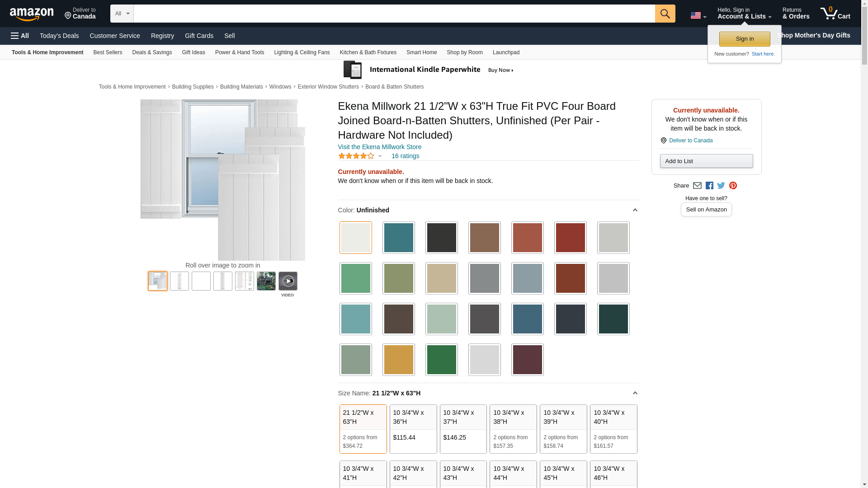Image resolution: width=868 pixels, height=488 pixels.
Task: Visit the Ekena Millwork Store link
Action: tap(379, 147)
